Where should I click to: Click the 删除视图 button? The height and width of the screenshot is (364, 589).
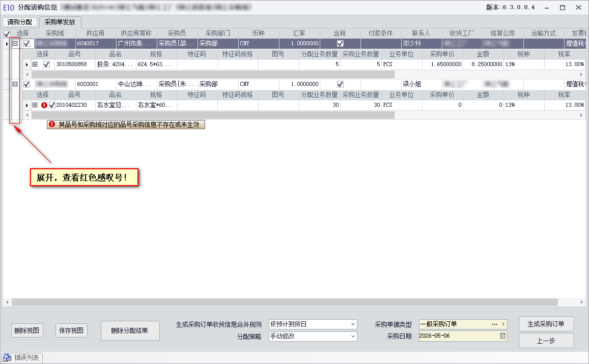click(26, 330)
